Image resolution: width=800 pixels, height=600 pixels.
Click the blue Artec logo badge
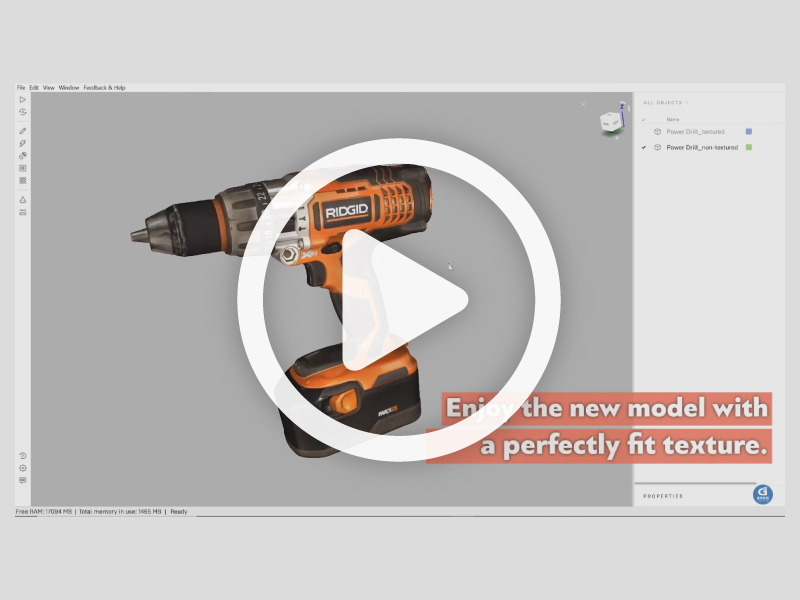(x=762, y=494)
